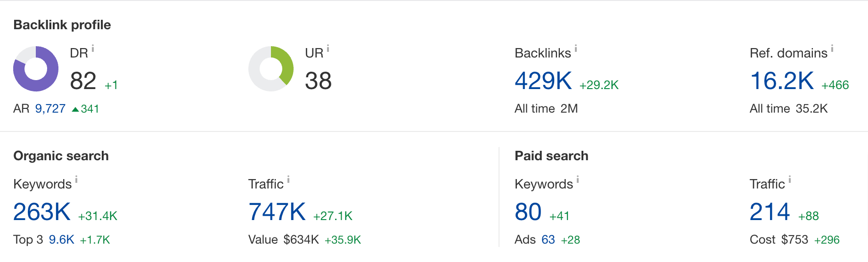Open Top 3 keywords 9.6K link
Image resolution: width=868 pixels, height=262 pixels.
[61, 240]
